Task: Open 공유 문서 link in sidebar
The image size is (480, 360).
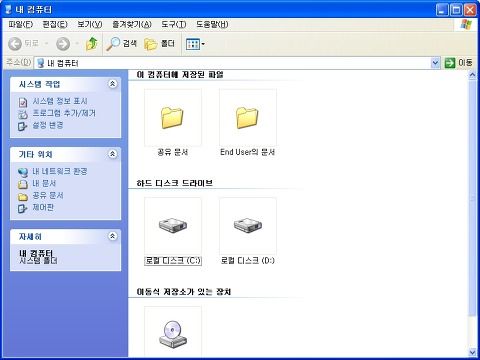Action: coord(48,195)
